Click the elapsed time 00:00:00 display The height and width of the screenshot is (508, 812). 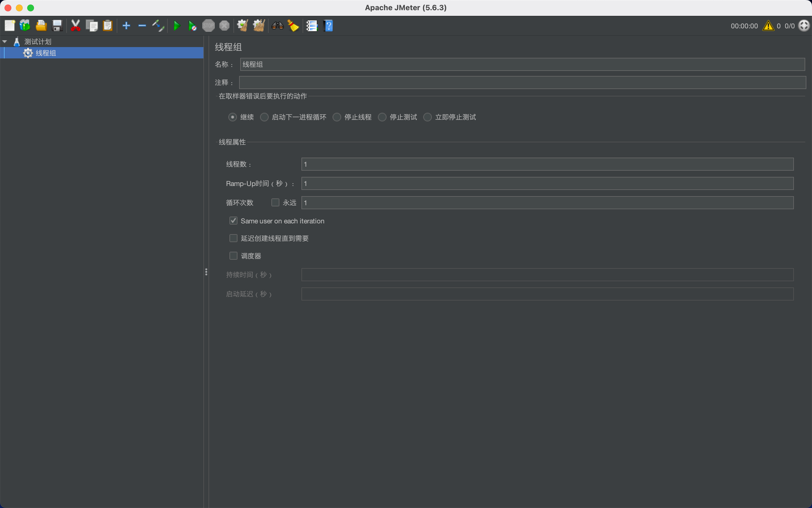(744, 26)
